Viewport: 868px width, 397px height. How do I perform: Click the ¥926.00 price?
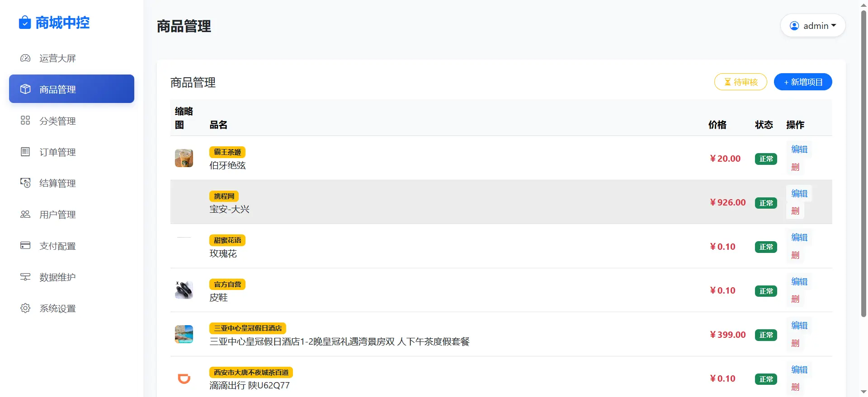tap(728, 202)
